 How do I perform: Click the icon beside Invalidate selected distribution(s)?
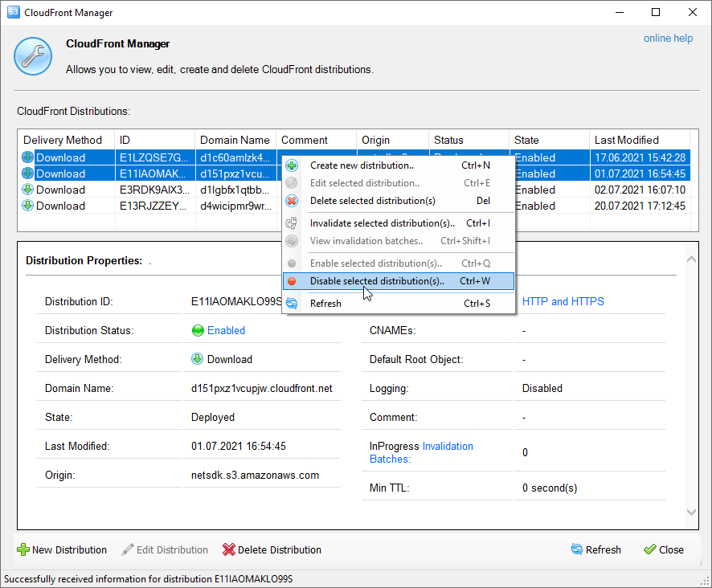(292, 223)
